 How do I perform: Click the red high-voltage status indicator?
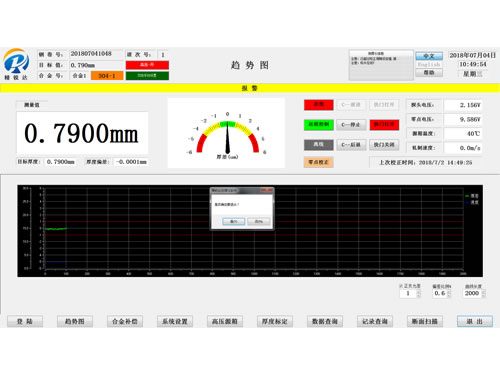click(147, 65)
